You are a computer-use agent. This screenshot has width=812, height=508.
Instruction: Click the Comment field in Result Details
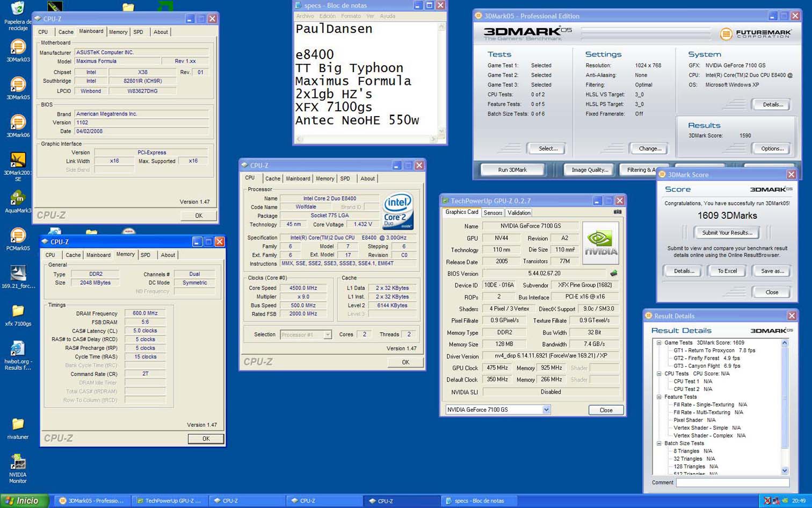coord(733,483)
